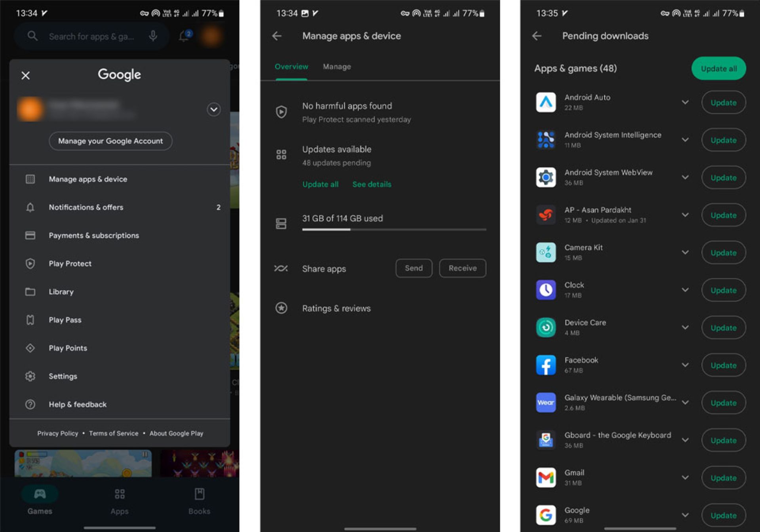Tap the Share apps icon

(x=281, y=268)
